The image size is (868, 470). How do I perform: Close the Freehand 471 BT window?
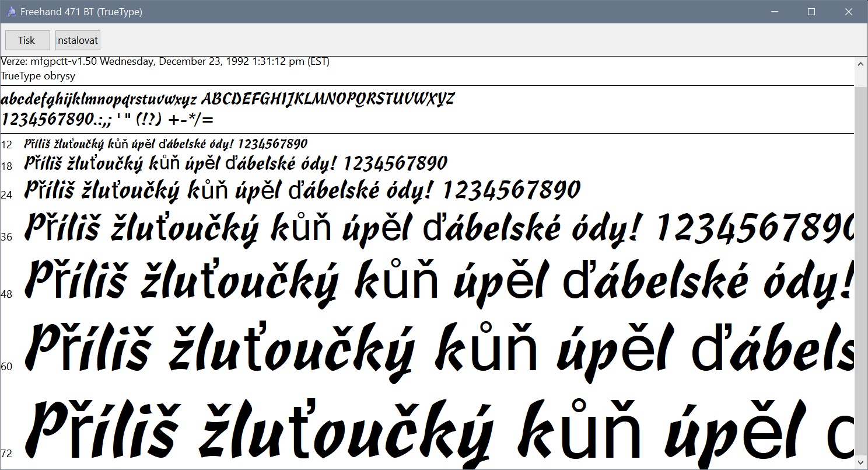(x=849, y=12)
